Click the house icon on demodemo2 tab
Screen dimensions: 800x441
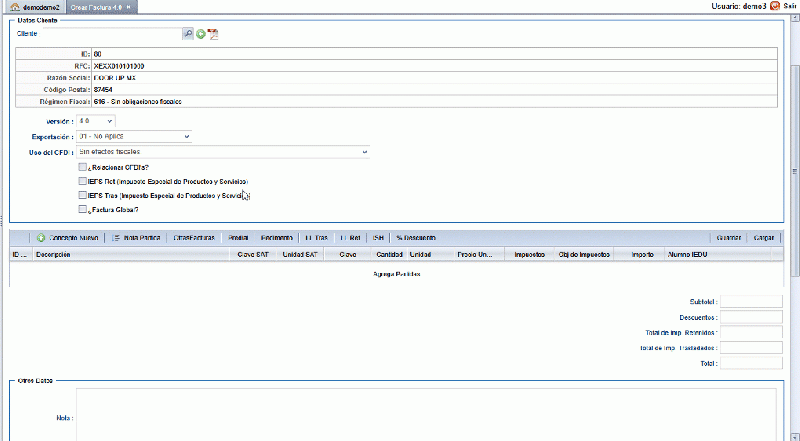coord(15,7)
